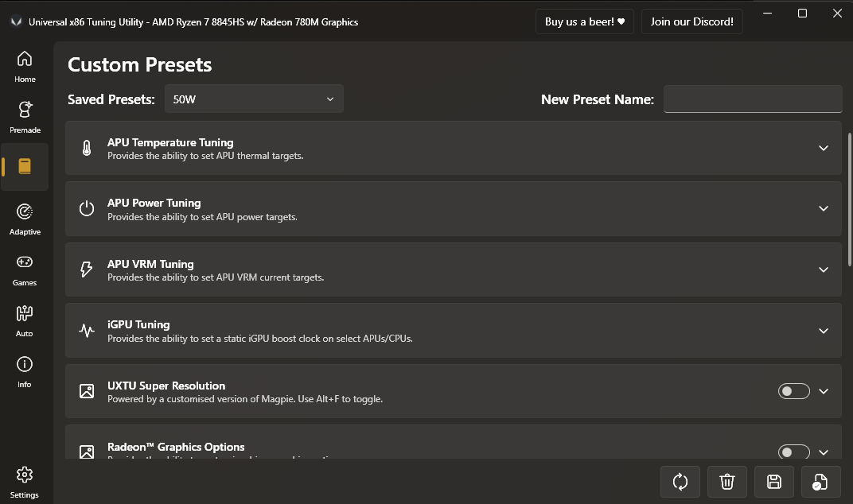Image resolution: width=853 pixels, height=504 pixels.
Task: Delete preset with trash icon
Action: pos(726,482)
